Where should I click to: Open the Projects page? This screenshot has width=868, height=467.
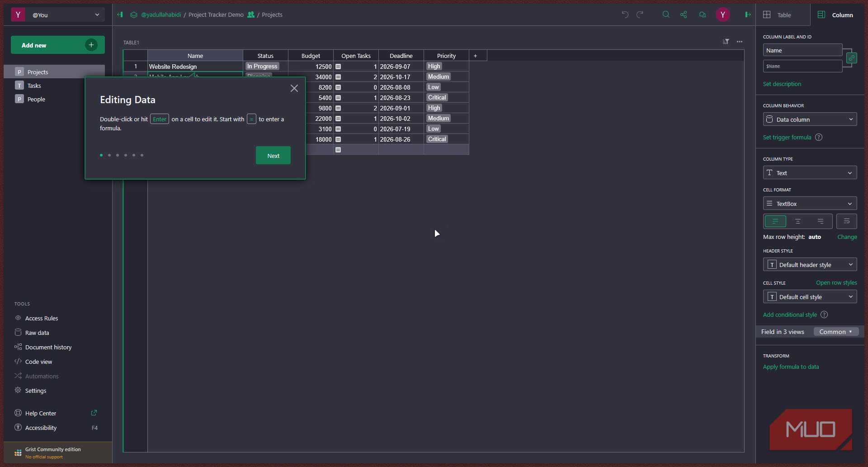[54, 71]
